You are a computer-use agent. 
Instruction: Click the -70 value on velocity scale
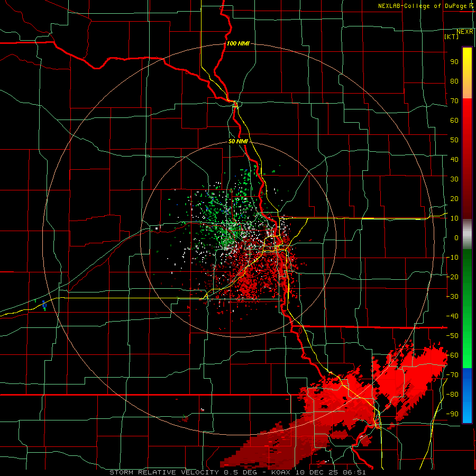coord(452,375)
